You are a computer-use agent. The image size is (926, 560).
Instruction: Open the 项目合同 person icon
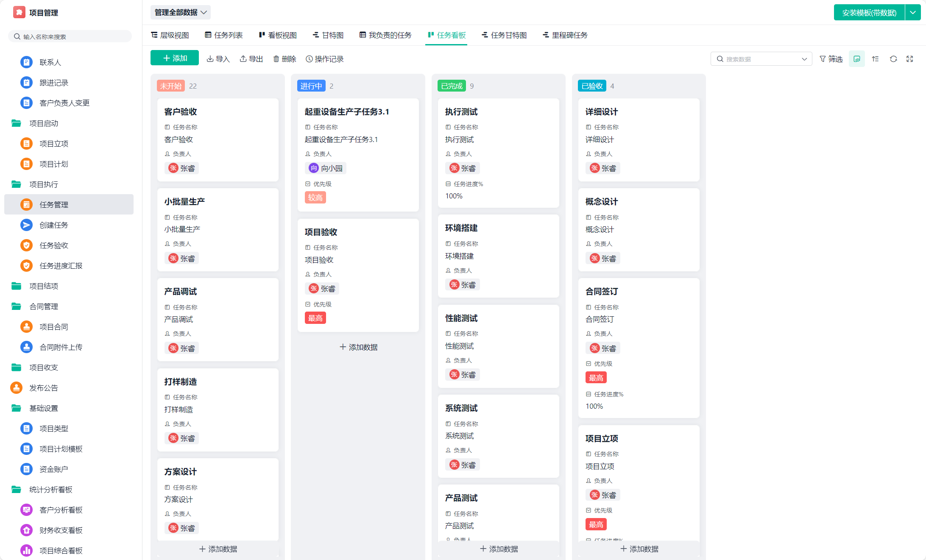coord(26,327)
